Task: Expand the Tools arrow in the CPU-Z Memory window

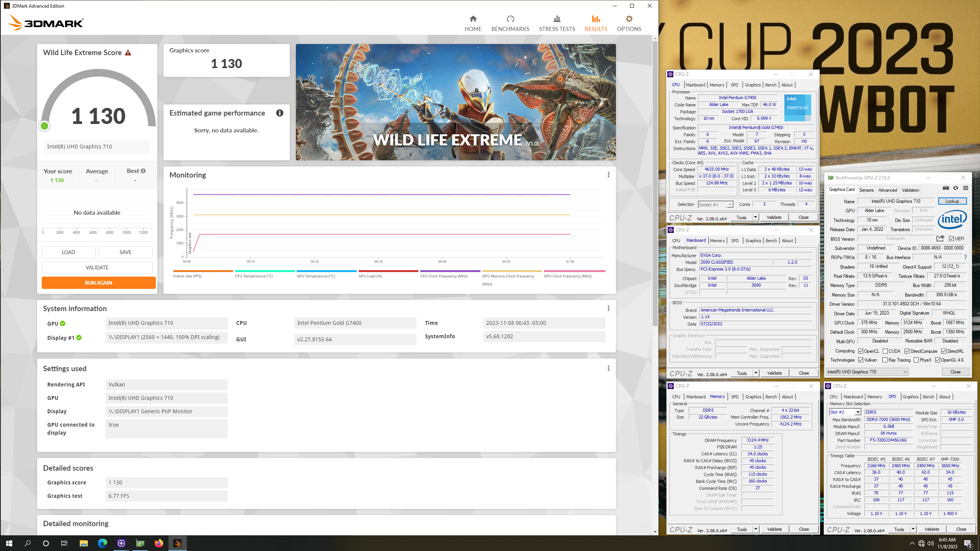Action: pyautogui.click(x=756, y=529)
